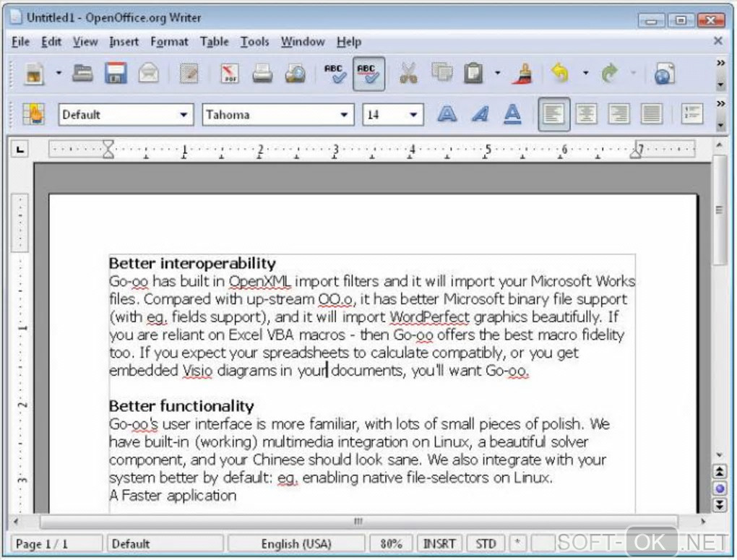Click the Paste clipboard icon
Image resolution: width=737 pixels, height=560 pixels.
(x=473, y=74)
